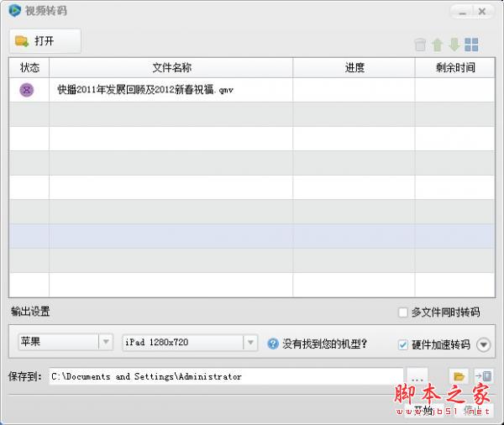Image resolution: width=504 pixels, height=425 pixels.
Task: Click the 文件名称 column header
Action: (171, 67)
